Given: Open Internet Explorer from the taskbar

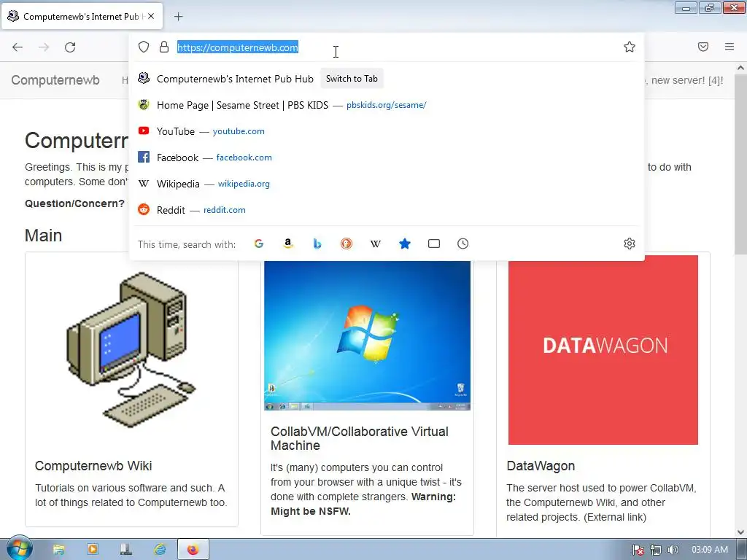Looking at the screenshot, I should (x=160, y=550).
